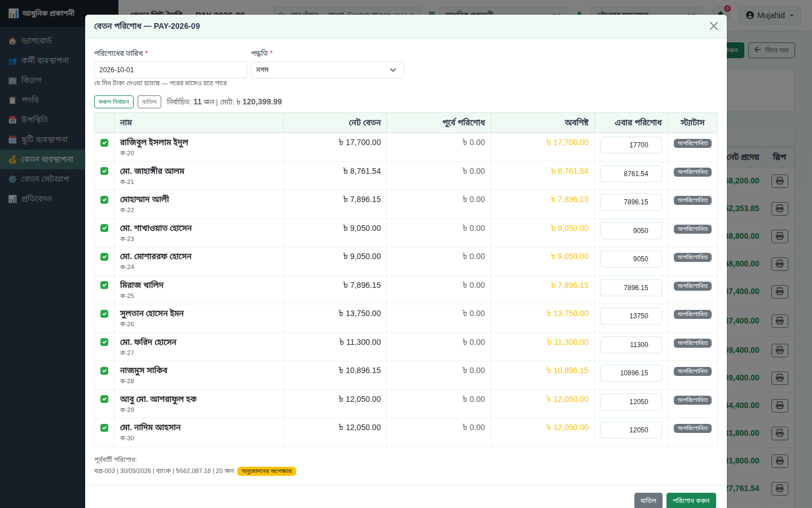Click the payment amount field showing 13750
Screen dimensions: 812x508
coord(631,316)
